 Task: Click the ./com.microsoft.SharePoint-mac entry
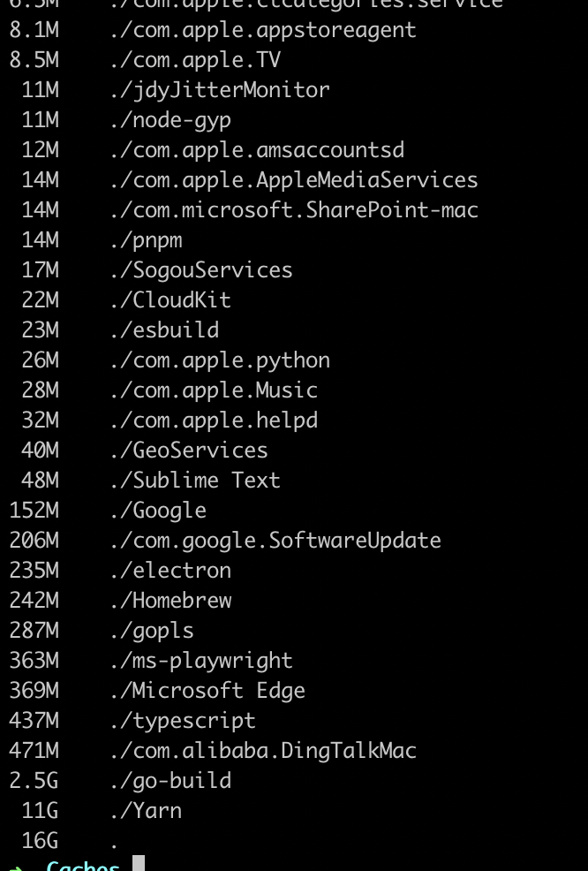293,209
